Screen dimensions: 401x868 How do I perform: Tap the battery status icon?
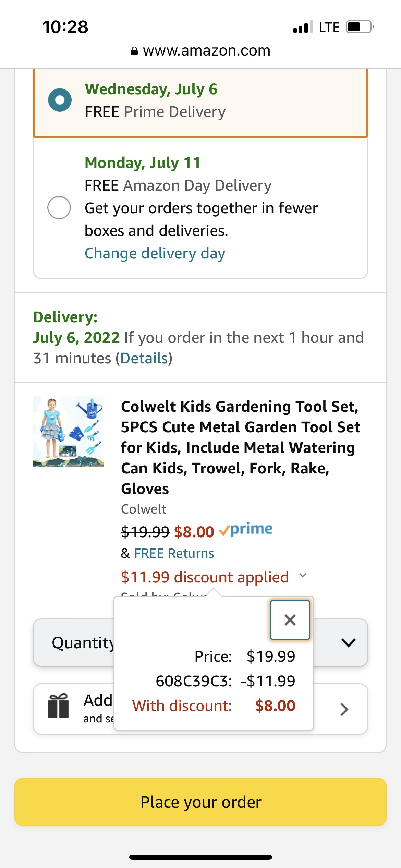pyautogui.click(x=360, y=27)
